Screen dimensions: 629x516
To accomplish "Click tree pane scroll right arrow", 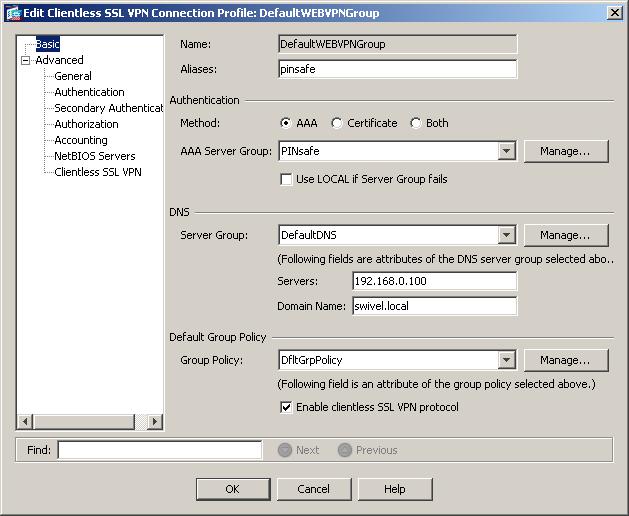I will (154, 422).
